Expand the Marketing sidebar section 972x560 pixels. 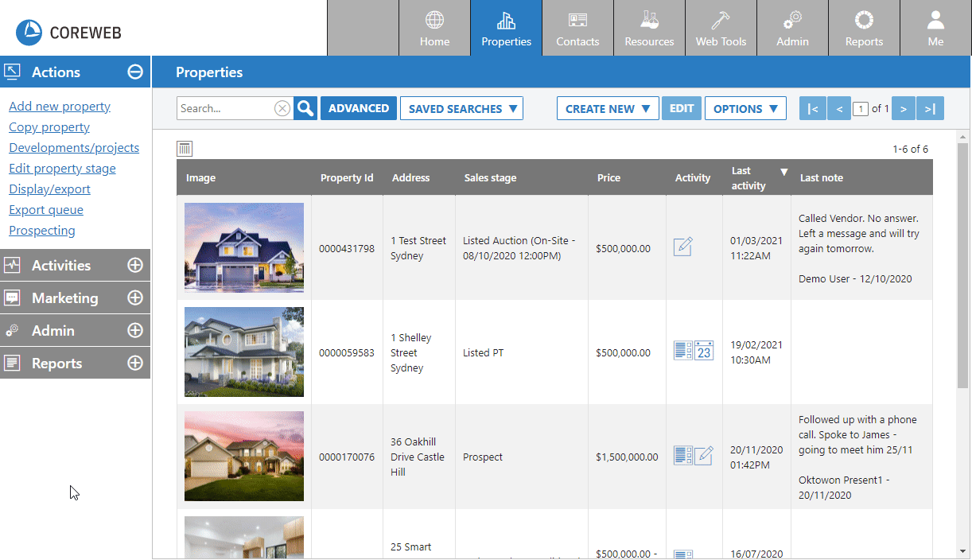135,298
